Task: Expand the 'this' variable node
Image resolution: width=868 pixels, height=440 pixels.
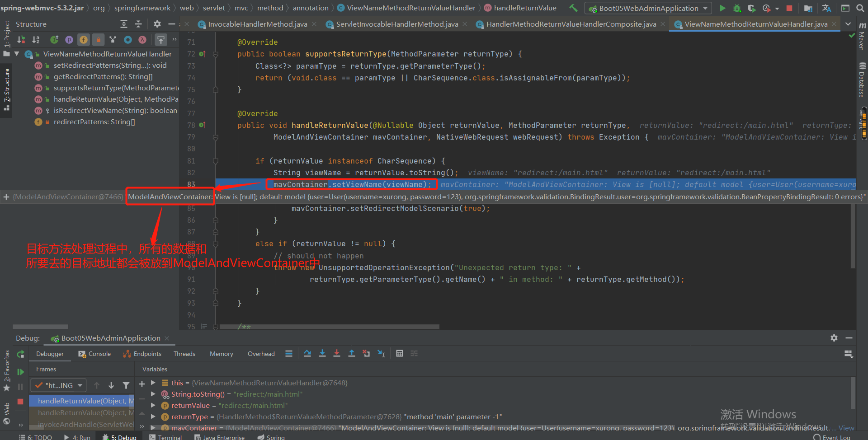Action: point(153,383)
